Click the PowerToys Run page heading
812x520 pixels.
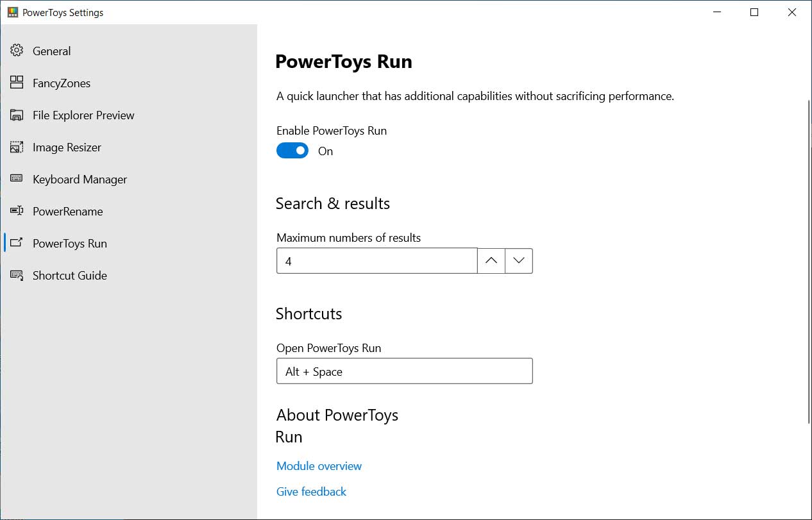344,62
